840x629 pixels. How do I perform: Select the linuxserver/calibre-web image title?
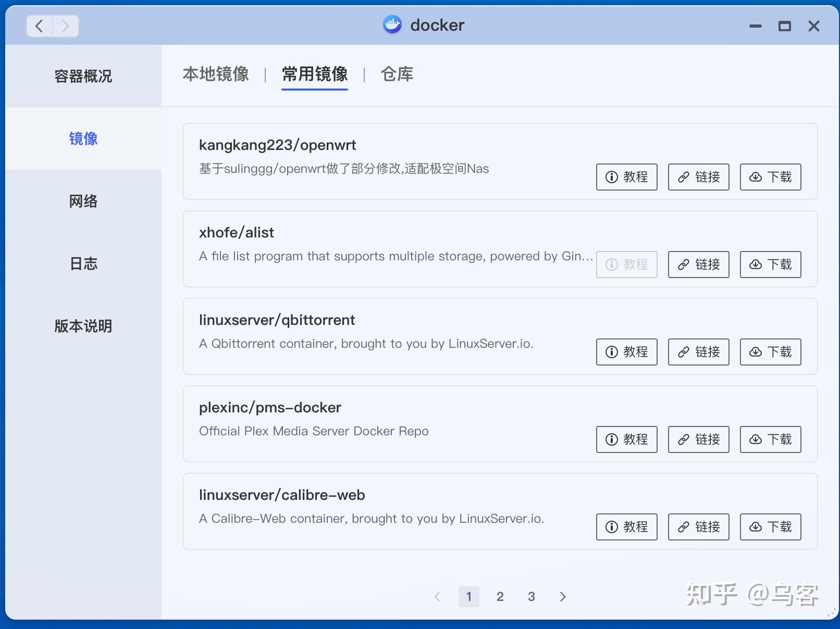click(282, 495)
